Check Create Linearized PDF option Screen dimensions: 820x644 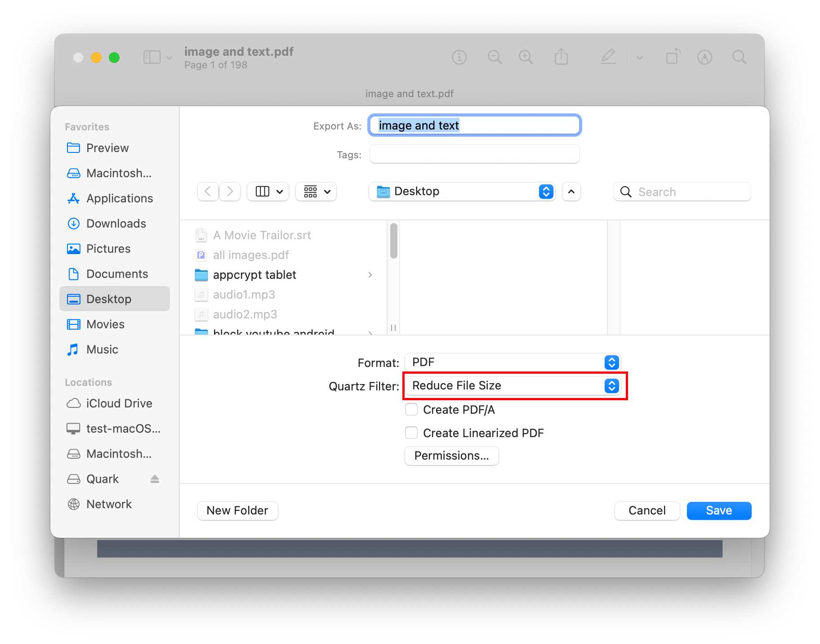[x=411, y=432]
